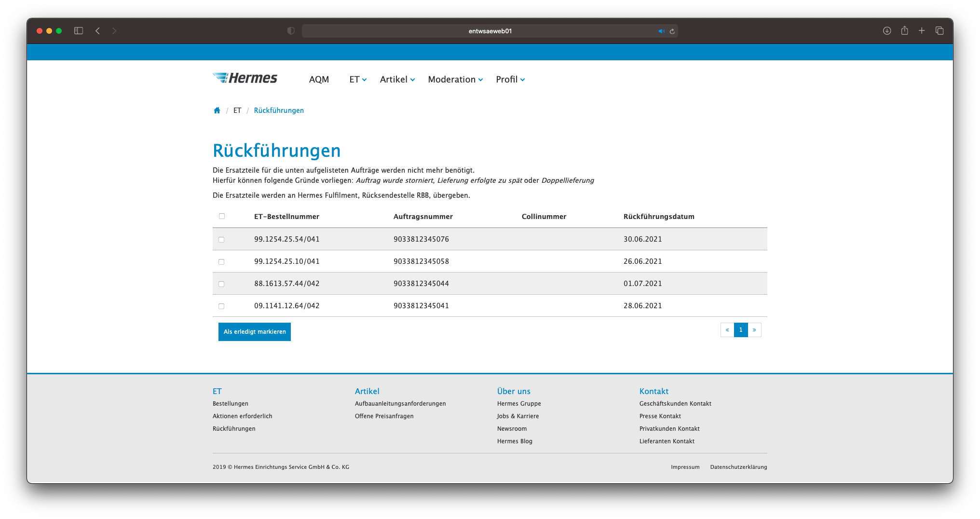Click the Hermes logo
980x519 pixels.
point(245,78)
